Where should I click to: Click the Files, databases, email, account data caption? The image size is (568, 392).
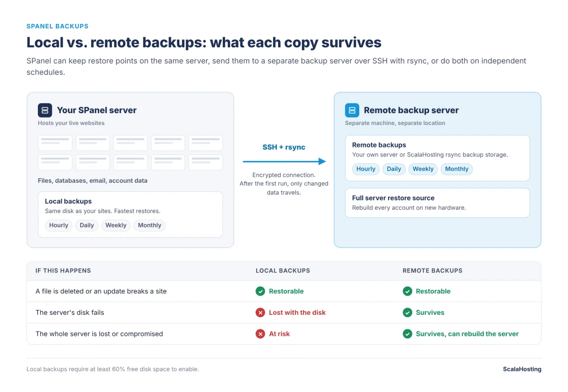pyautogui.click(x=92, y=180)
